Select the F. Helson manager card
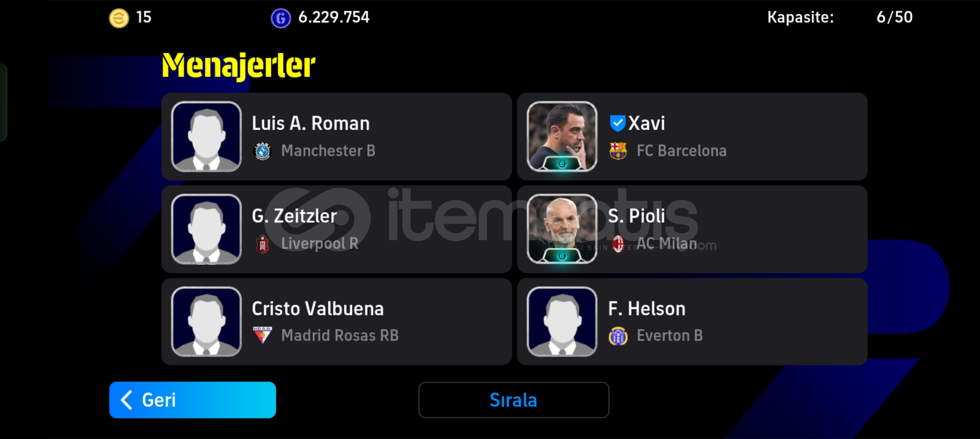 692,322
